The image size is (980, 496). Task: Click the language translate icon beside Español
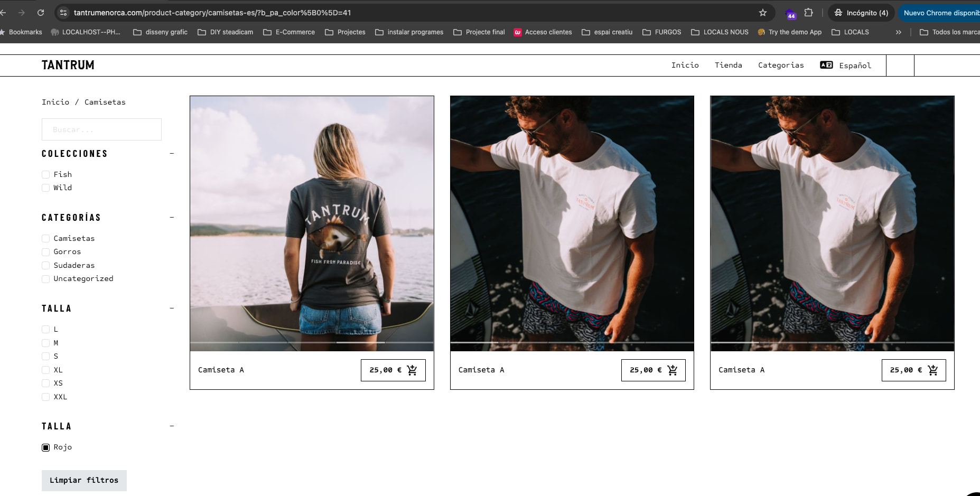[x=826, y=65]
